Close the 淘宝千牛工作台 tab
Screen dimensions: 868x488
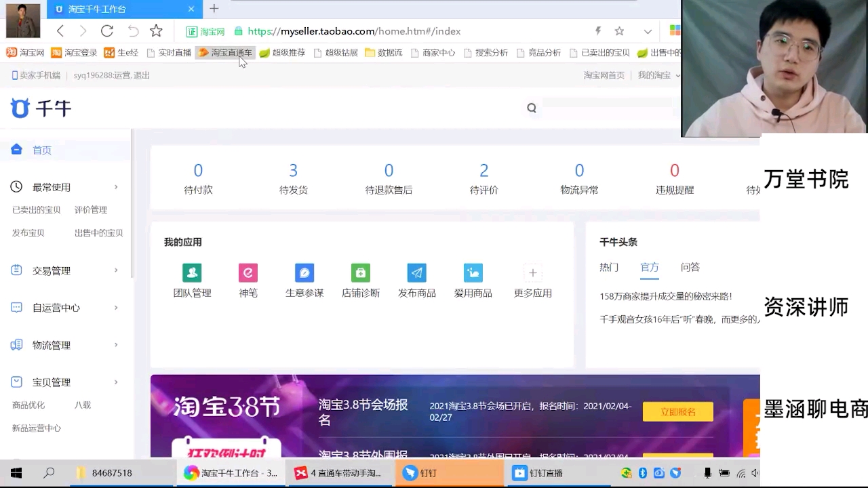click(x=191, y=9)
